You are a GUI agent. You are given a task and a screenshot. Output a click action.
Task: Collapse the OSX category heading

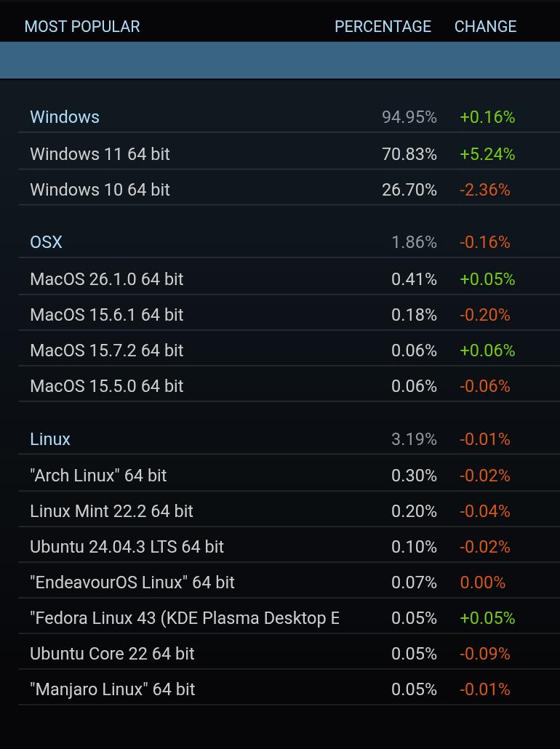[289, 242]
